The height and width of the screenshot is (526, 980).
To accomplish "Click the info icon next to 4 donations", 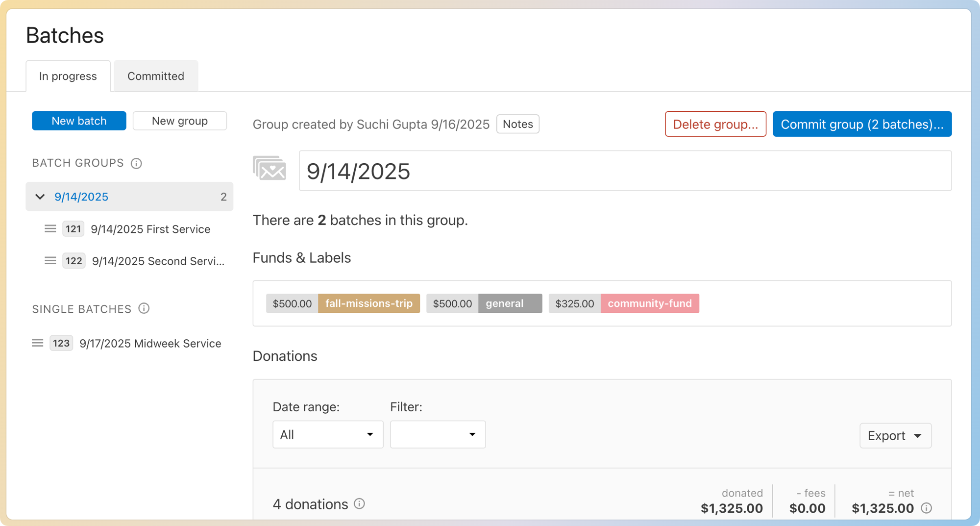I will pyautogui.click(x=359, y=504).
